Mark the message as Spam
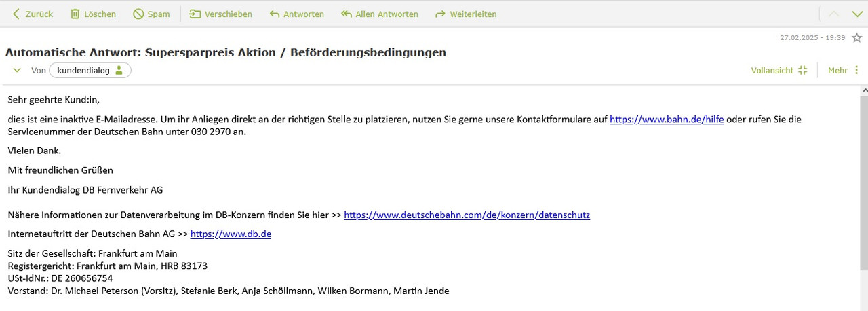 coord(151,14)
